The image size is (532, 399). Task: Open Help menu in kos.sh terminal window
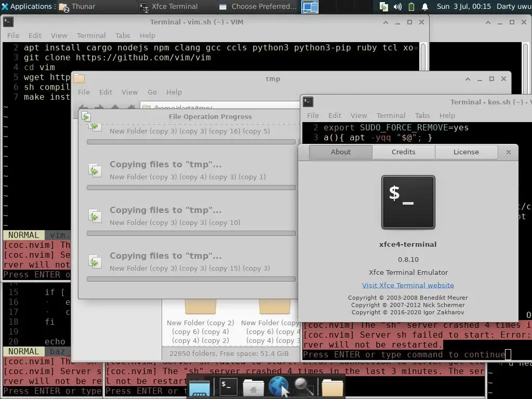(x=447, y=115)
